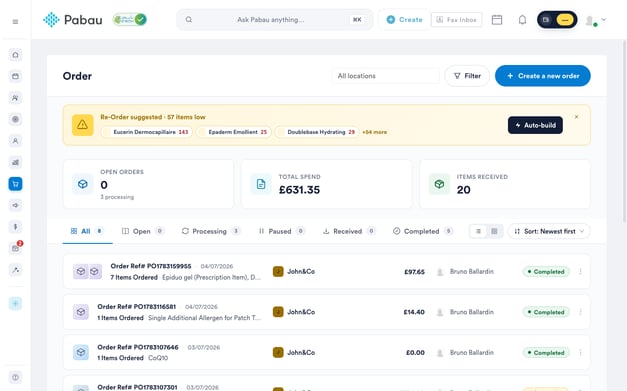Viewport: 627px width, 391px height.
Task: Open the help icon at sidebar bottom
Action: pos(15,377)
